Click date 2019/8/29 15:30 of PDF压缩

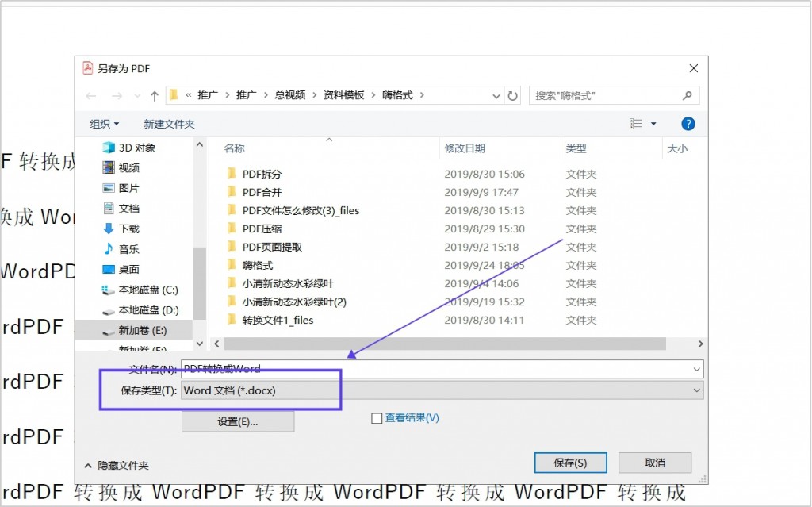[x=485, y=229]
